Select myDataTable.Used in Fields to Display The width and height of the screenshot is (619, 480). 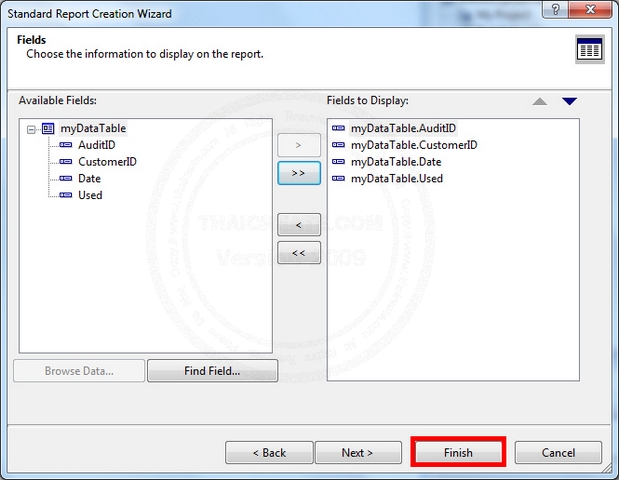pos(397,178)
